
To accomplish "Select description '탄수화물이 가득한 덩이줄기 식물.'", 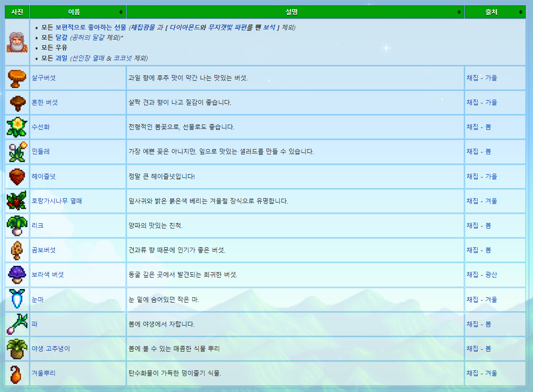I will (175, 373).
